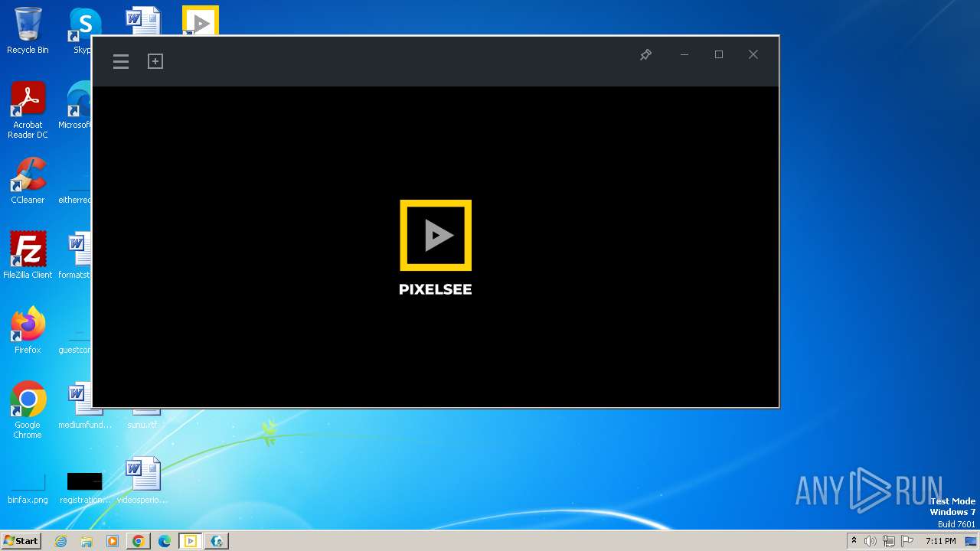Open Internet Explorer from the taskbar
980x551 pixels.
pos(61,541)
